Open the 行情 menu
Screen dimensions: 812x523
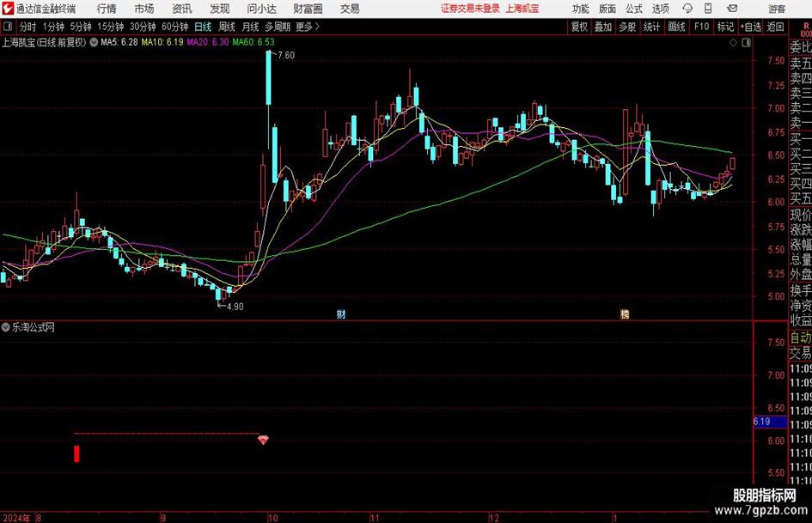(x=107, y=9)
